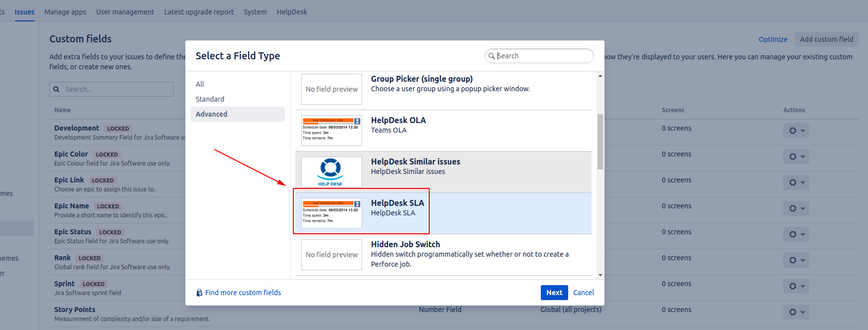Click 0 screens in the Development row
868x330 pixels.
tap(676, 128)
